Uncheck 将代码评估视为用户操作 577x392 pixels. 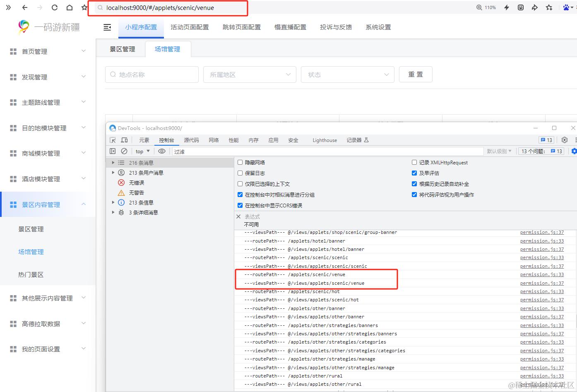(414, 195)
